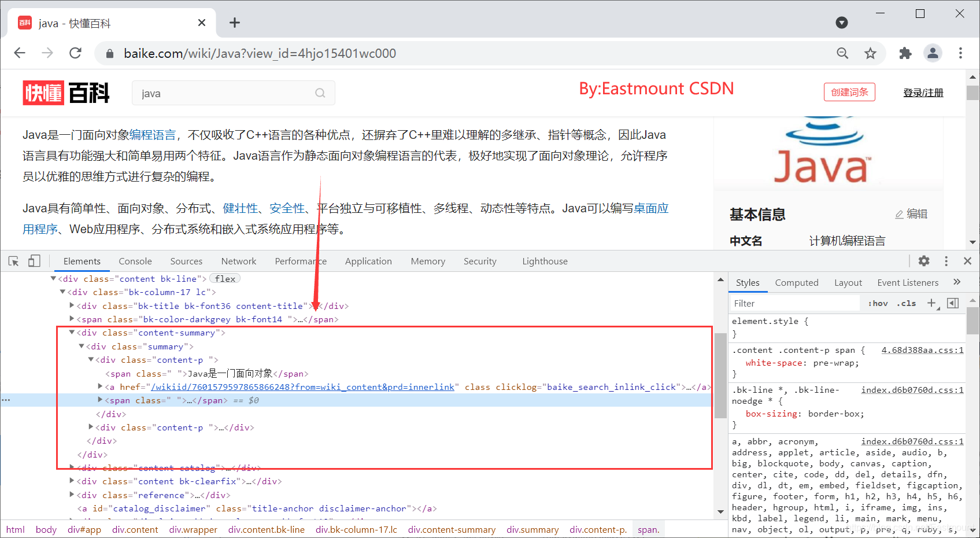Open the Extensions puzzle icon
The width and height of the screenshot is (980, 538).
[905, 53]
